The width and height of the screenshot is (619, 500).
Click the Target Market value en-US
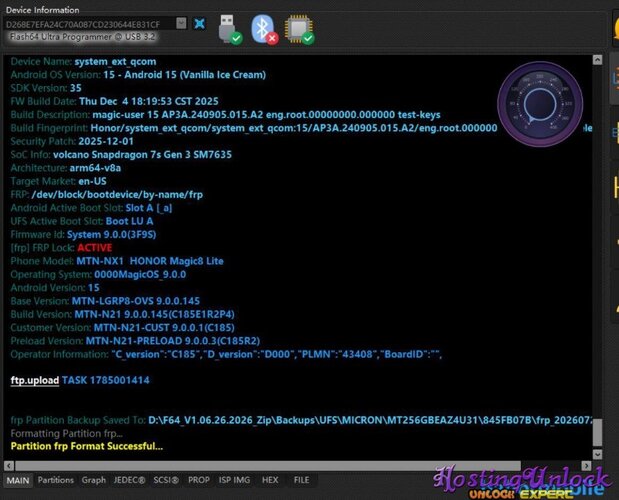click(92, 182)
